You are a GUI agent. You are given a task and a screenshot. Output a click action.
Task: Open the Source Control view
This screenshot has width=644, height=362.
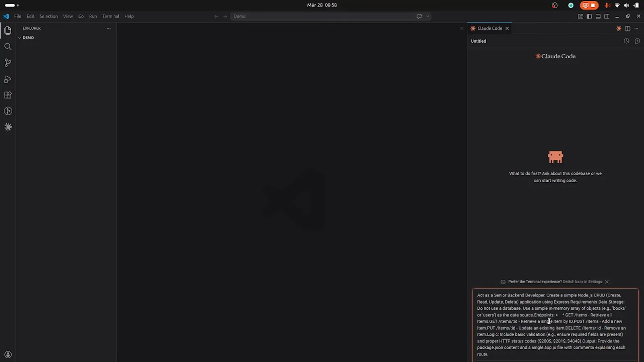pyautogui.click(x=8, y=63)
